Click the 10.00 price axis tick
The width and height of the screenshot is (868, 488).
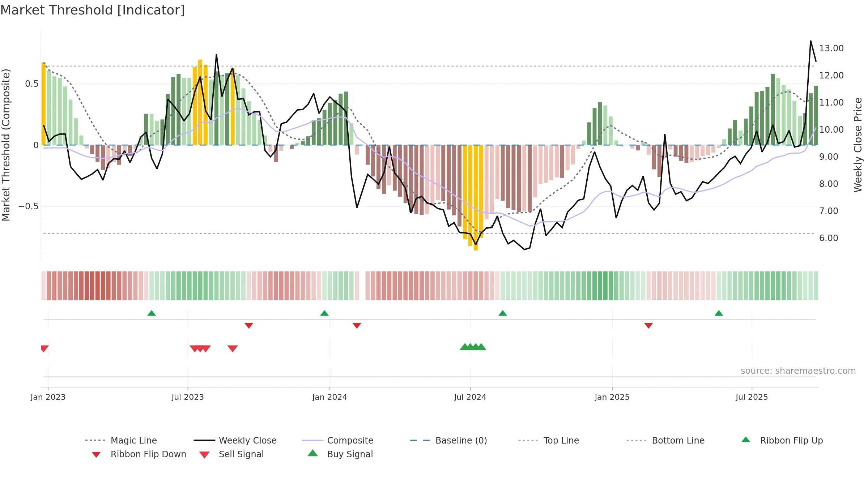point(831,129)
